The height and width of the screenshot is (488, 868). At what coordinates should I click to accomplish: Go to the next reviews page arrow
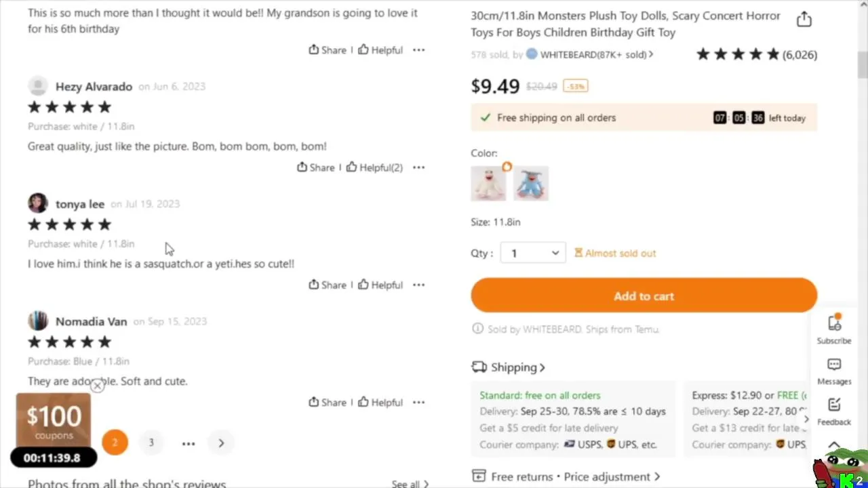[x=221, y=443]
